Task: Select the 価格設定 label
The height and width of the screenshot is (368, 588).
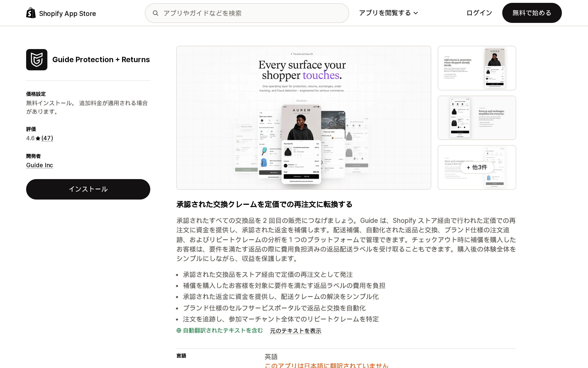Action: [x=36, y=94]
